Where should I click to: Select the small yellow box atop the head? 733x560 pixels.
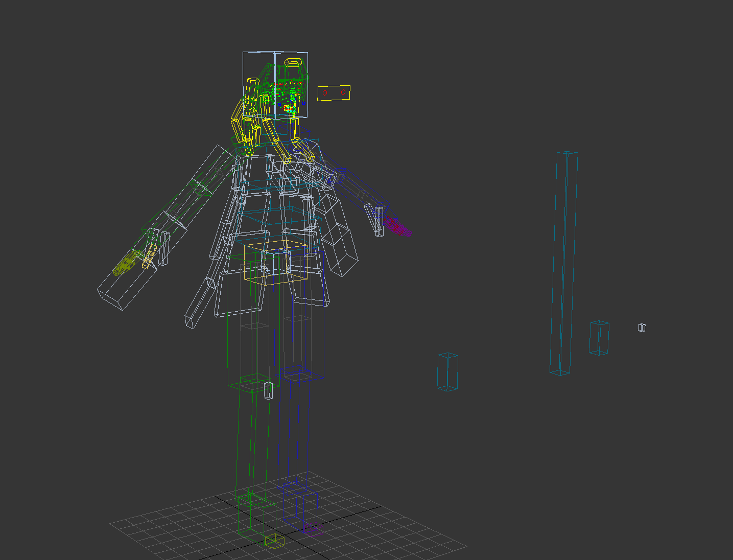coord(293,62)
